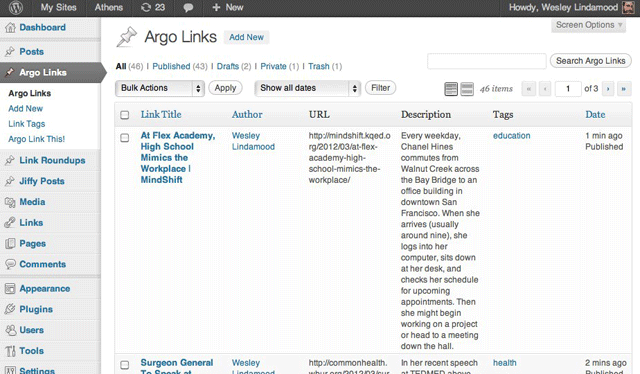Open My Sites menu

(x=58, y=7)
